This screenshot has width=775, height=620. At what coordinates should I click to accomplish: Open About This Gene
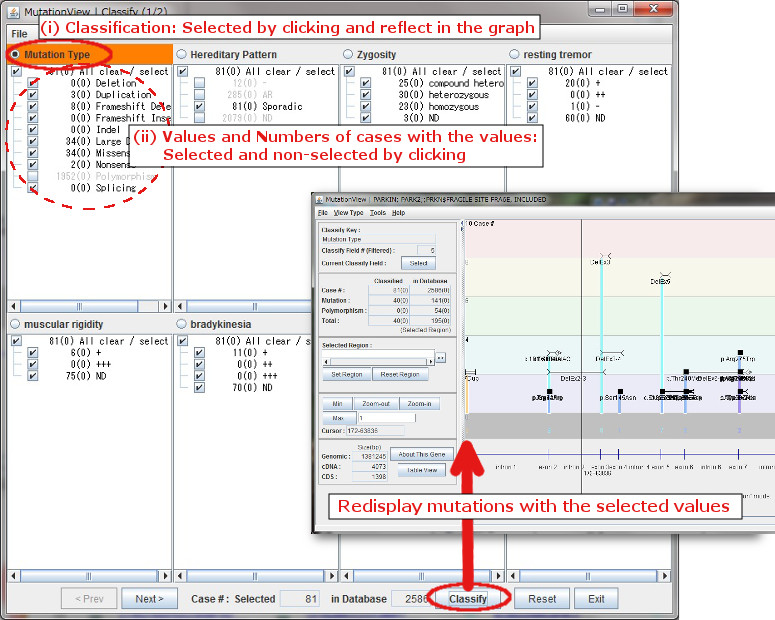coord(420,454)
